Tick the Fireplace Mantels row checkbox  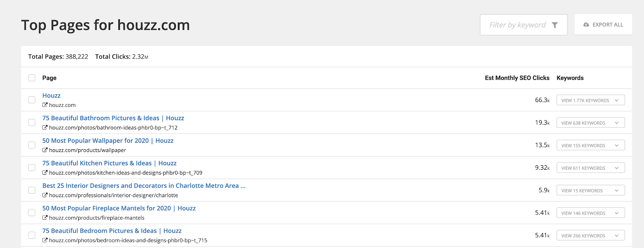pos(32,213)
